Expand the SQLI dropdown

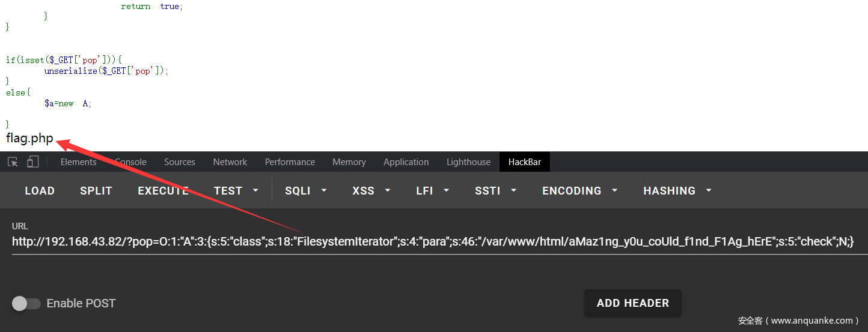(x=305, y=191)
